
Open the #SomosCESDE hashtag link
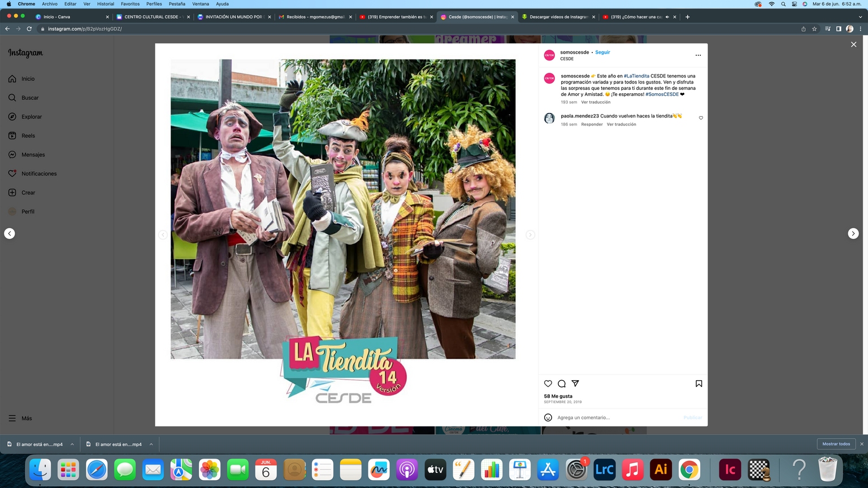coord(662,94)
